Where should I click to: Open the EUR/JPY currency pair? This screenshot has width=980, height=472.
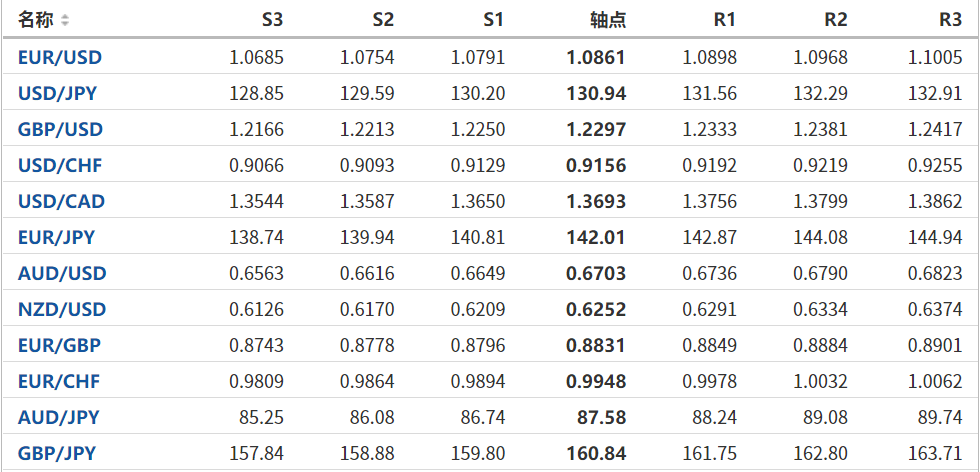(x=57, y=238)
